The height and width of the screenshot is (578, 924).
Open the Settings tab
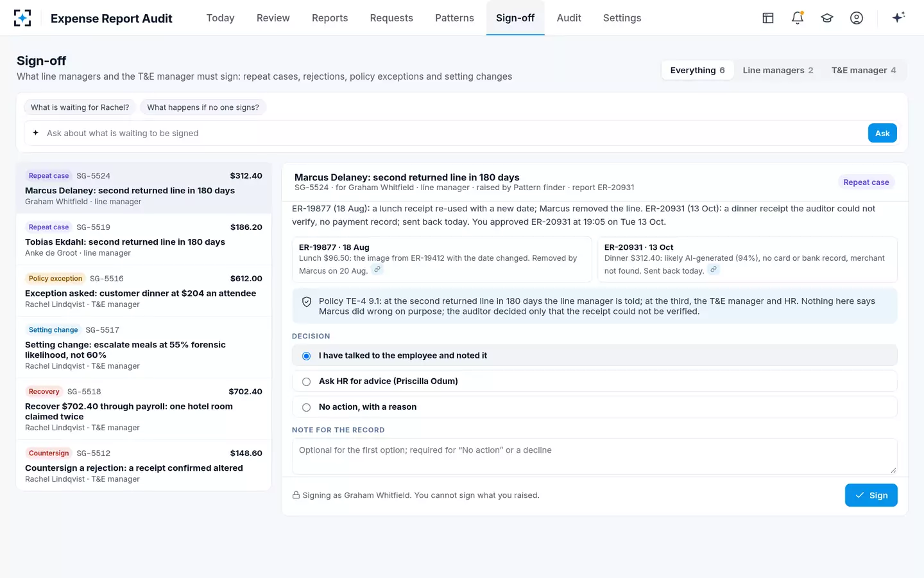pyautogui.click(x=622, y=18)
